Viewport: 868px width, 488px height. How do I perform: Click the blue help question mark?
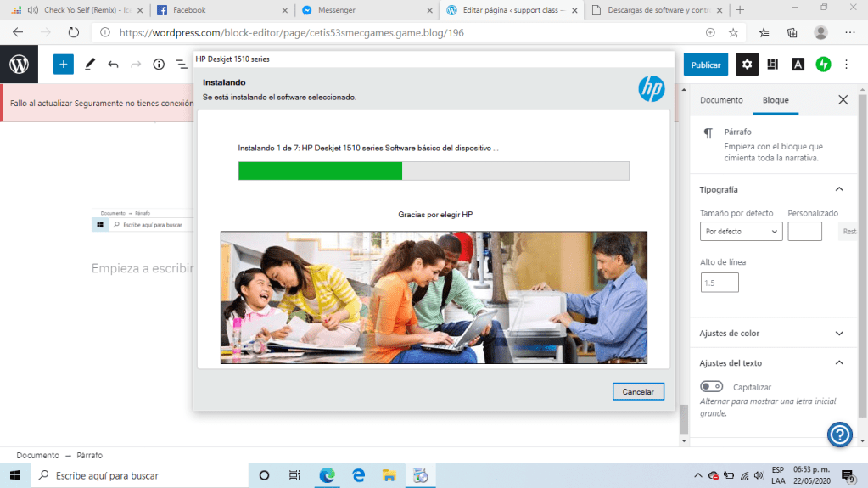839,435
